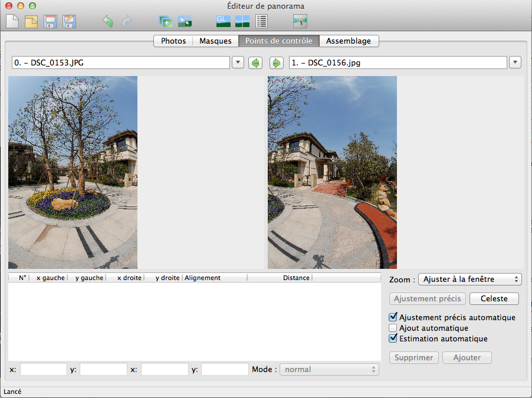This screenshot has height=398, width=532.
Task: Click the Save As floppy-with-pencil icon
Action: pyautogui.click(x=69, y=22)
